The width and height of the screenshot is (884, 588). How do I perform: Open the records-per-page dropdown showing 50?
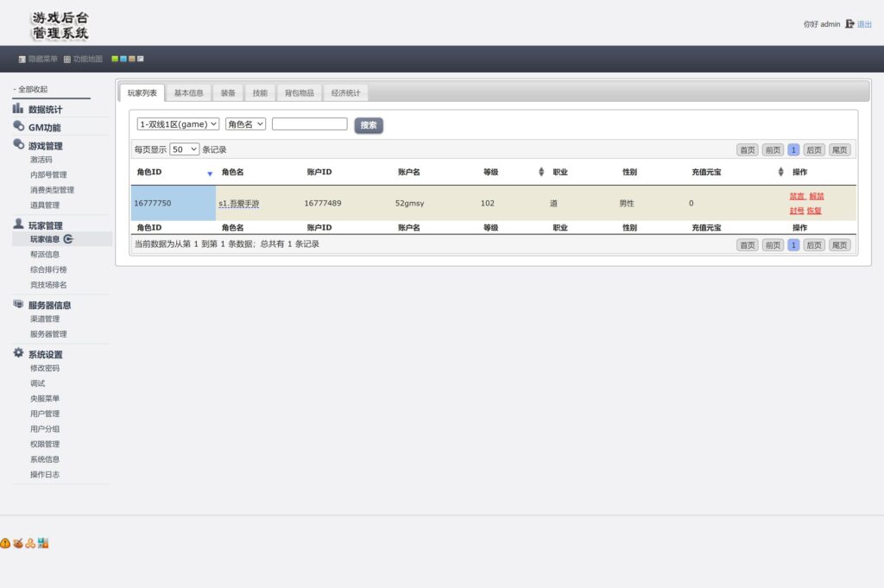tap(185, 149)
